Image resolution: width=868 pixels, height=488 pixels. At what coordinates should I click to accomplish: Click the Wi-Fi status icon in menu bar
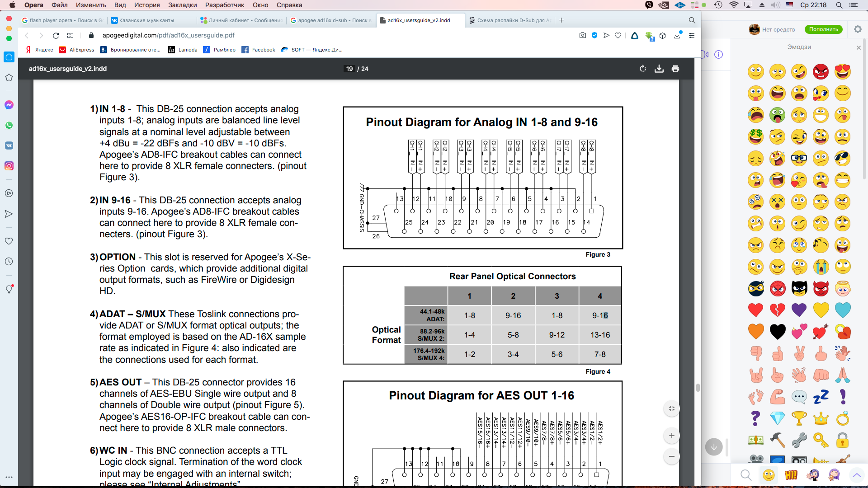(x=734, y=5)
